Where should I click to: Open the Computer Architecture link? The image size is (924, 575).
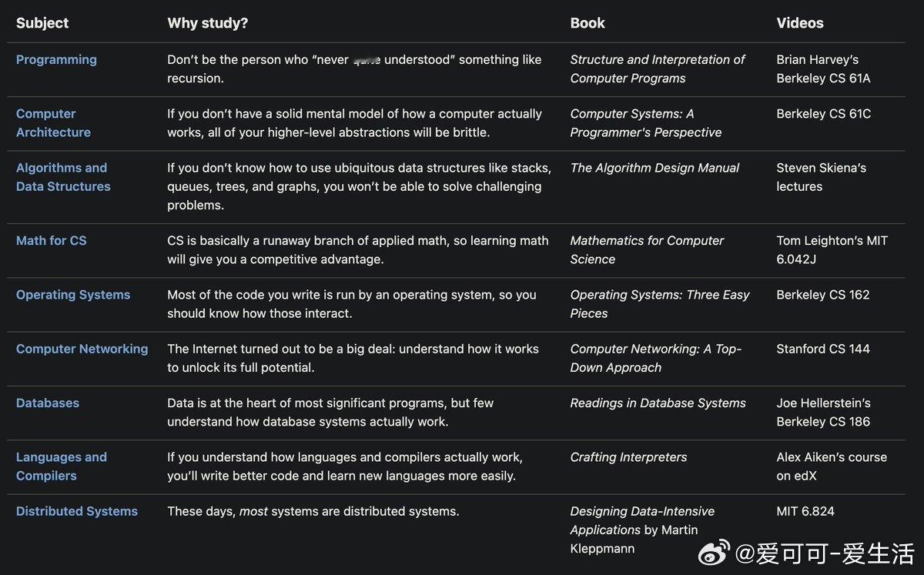[53, 123]
